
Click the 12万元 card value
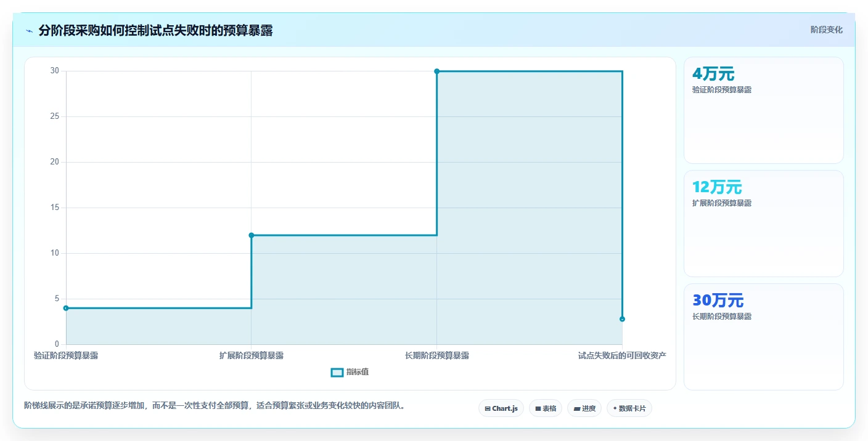pyautogui.click(x=717, y=187)
